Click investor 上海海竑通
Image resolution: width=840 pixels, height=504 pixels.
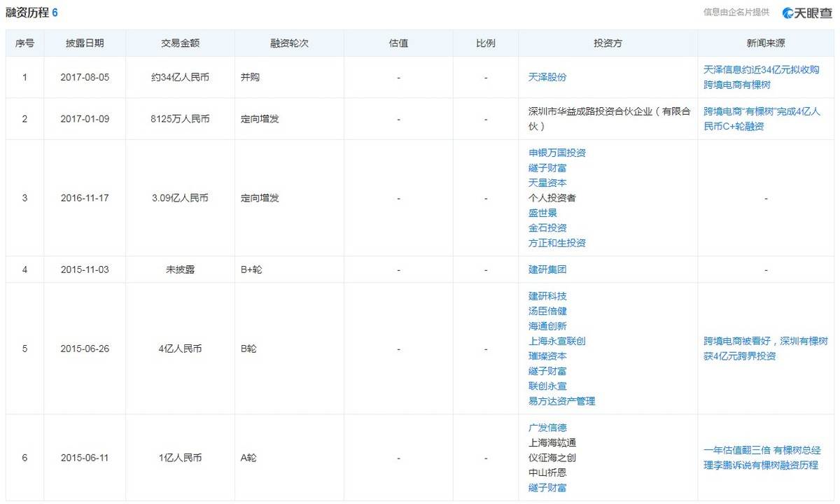point(552,442)
